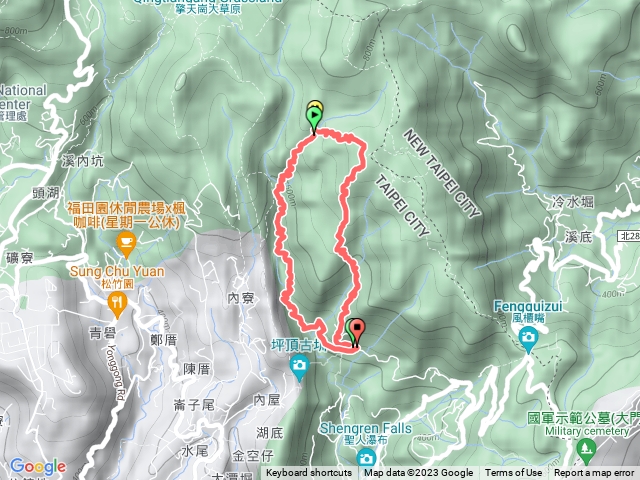Open the Shengren Falls camera marker
The width and height of the screenshot is (640, 480).
[x=366, y=458]
